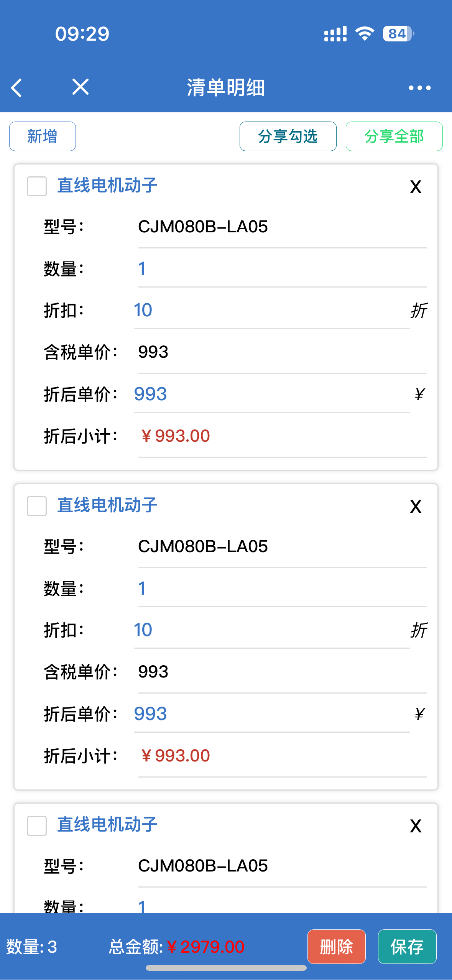Open the three-dot more options menu
The image size is (452, 980).
click(419, 88)
